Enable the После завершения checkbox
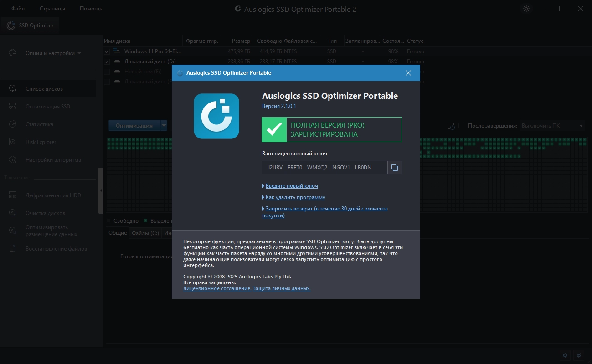This screenshot has width=592, height=364. pos(461,126)
